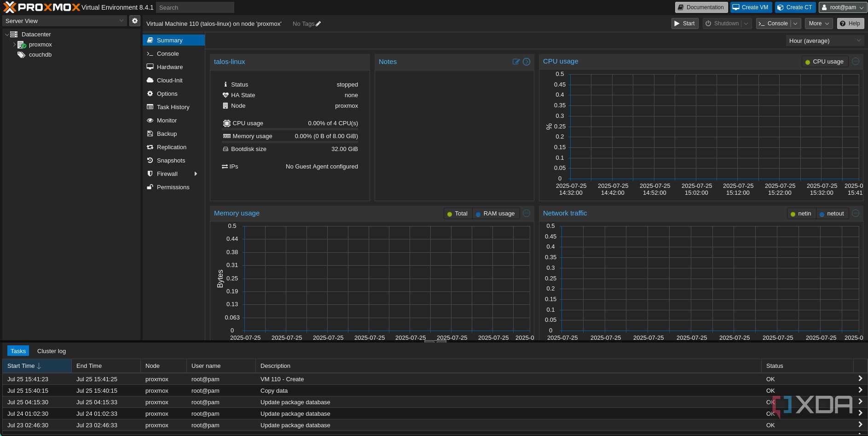Select Datacenter in the resource tree

coord(36,35)
